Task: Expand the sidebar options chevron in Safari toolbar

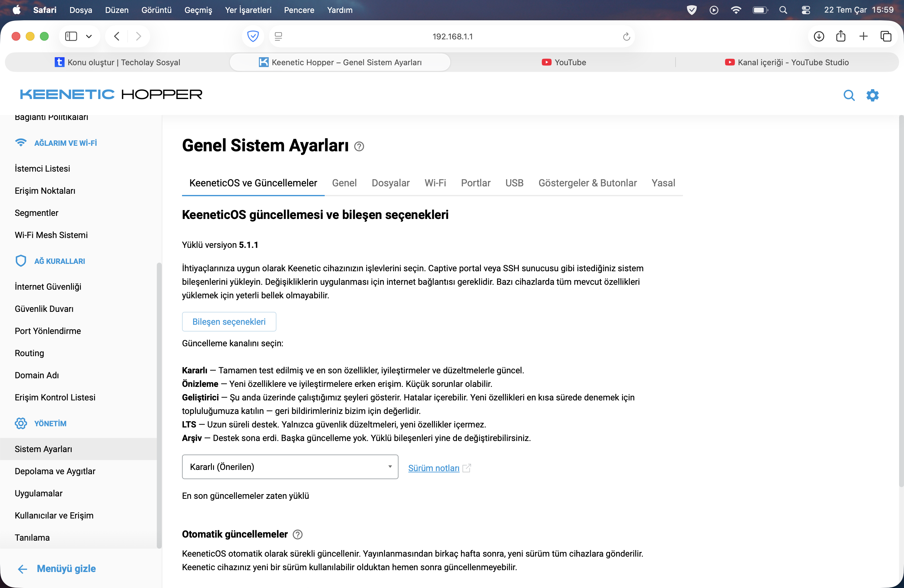Action: tap(89, 37)
